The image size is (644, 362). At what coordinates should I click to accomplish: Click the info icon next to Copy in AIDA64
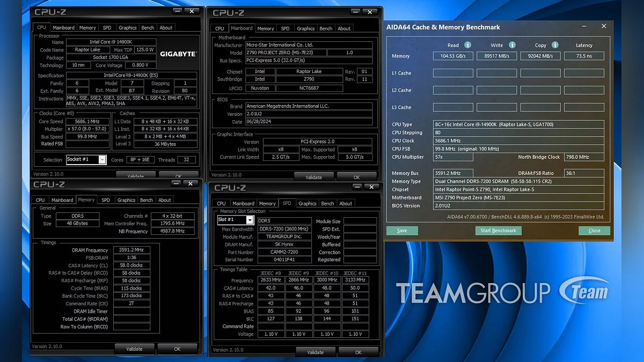(x=555, y=45)
